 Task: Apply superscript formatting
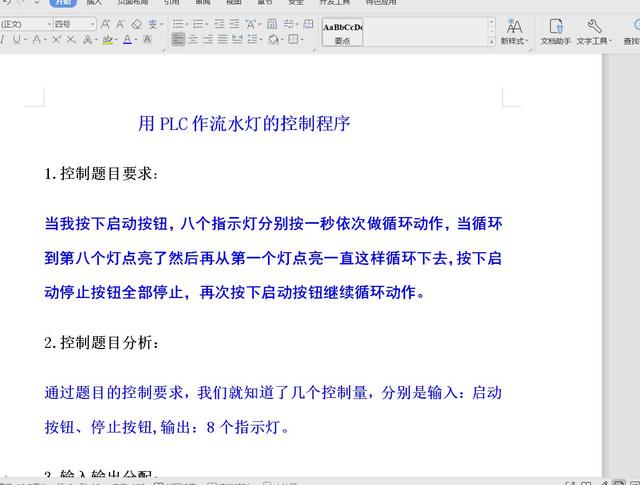pyautogui.click(x=56, y=39)
